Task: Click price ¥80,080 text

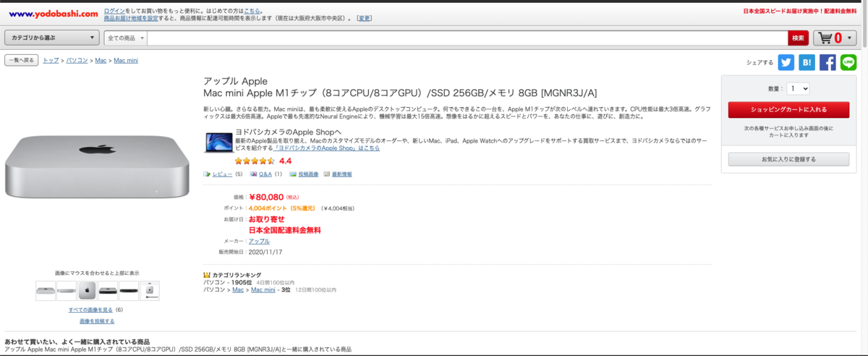Action: pos(266,196)
